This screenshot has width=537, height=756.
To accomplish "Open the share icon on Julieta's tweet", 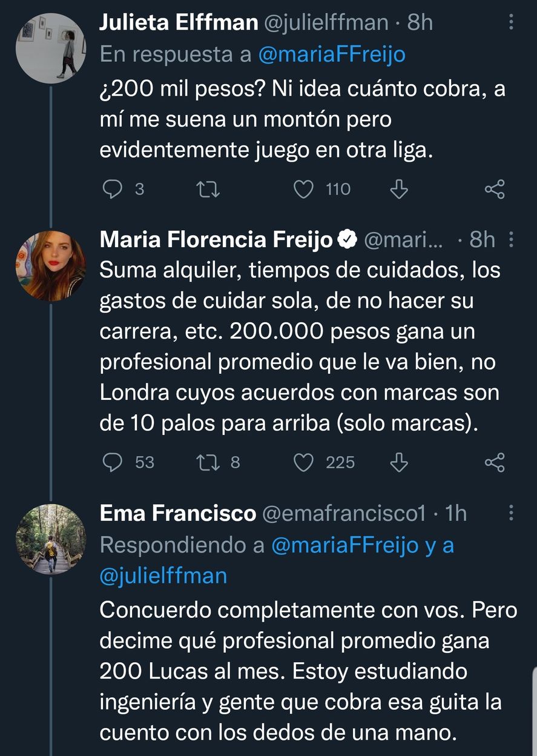I will (x=495, y=189).
